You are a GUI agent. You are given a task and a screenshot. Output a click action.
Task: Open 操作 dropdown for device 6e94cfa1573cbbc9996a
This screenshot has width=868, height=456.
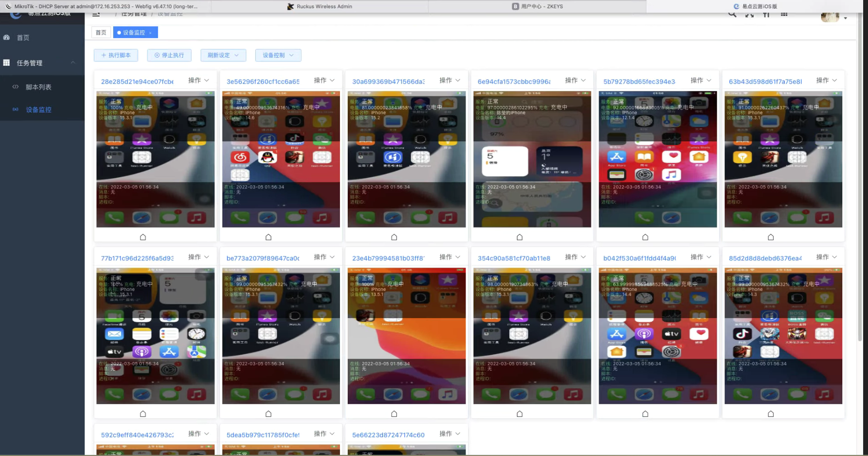[x=575, y=80]
